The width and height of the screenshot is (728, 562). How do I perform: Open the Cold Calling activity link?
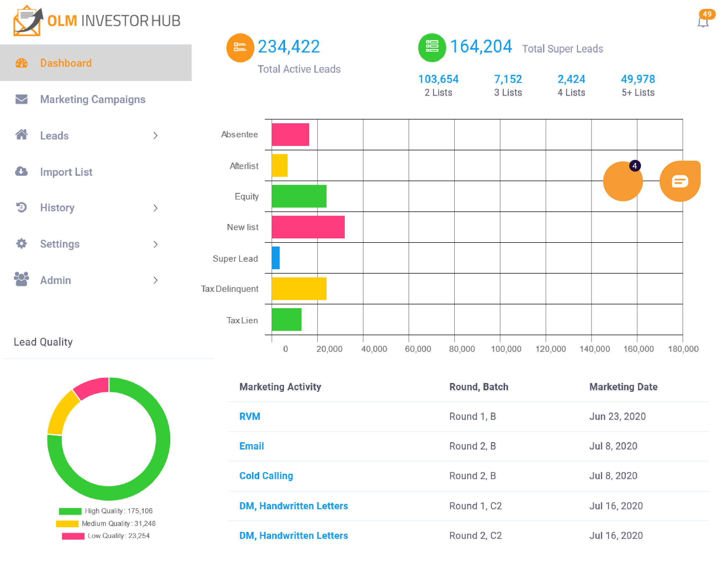point(266,476)
